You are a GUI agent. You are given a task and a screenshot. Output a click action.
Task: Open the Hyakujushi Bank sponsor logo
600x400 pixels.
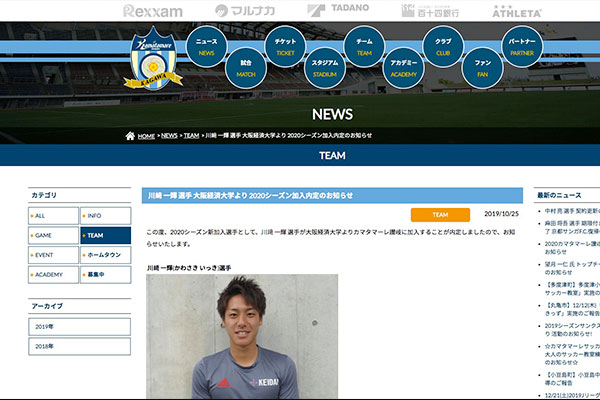coord(427,11)
